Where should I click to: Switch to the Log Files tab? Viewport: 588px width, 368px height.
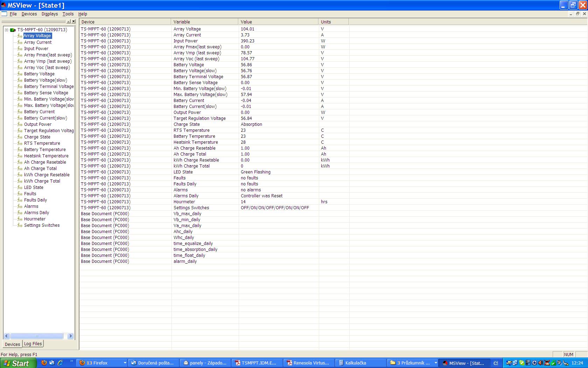click(x=33, y=344)
